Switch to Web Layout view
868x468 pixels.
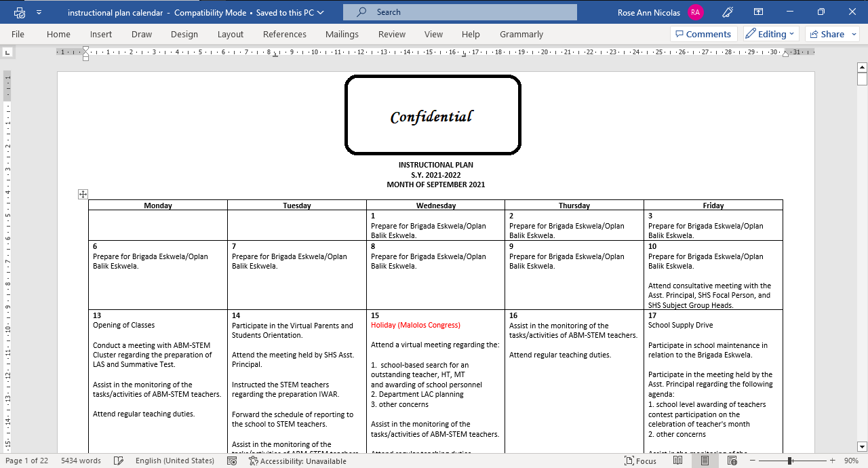click(x=732, y=461)
